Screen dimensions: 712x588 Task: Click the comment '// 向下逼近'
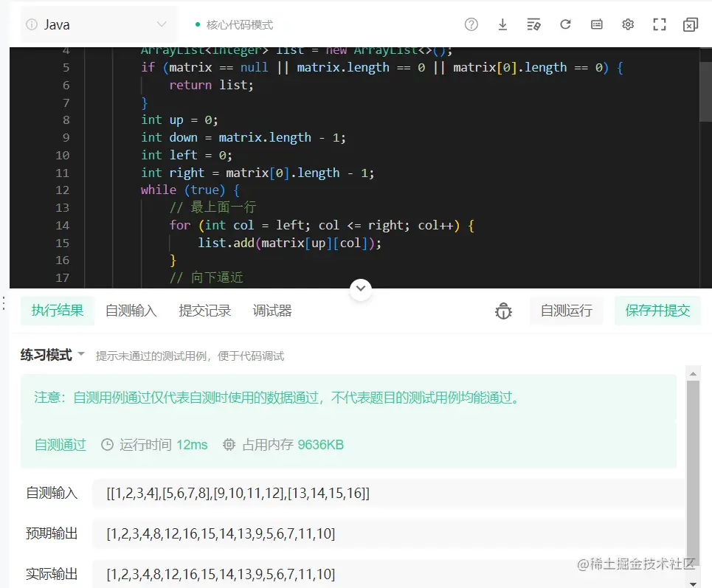207,277
